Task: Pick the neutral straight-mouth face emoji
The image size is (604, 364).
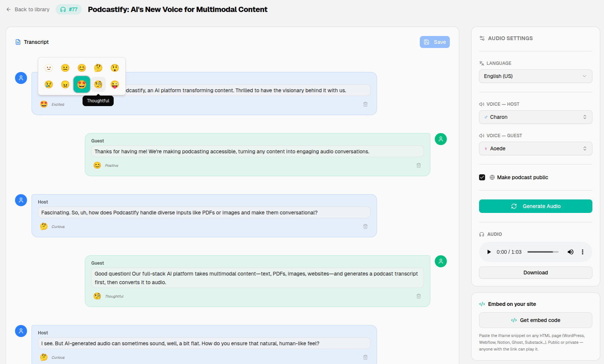Action: click(65, 68)
